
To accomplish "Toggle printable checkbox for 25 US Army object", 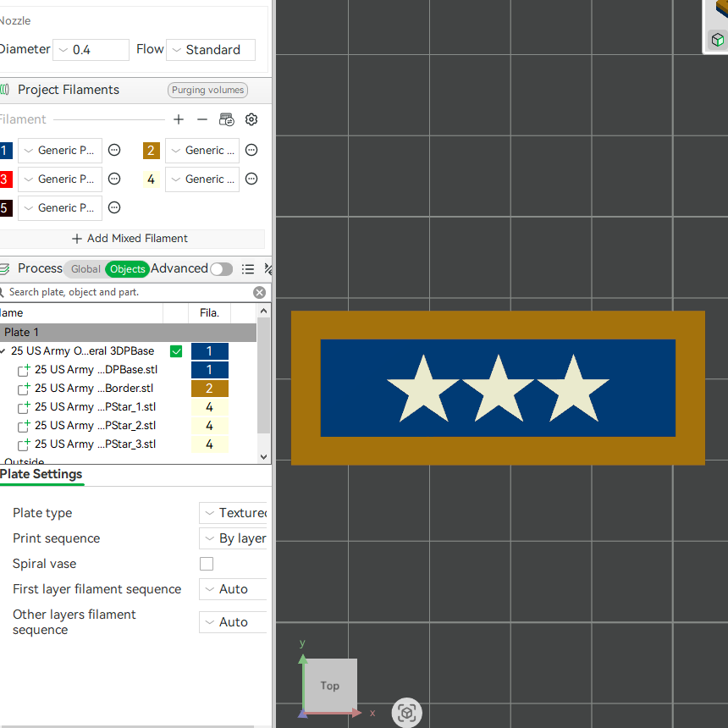I will 176,351.
